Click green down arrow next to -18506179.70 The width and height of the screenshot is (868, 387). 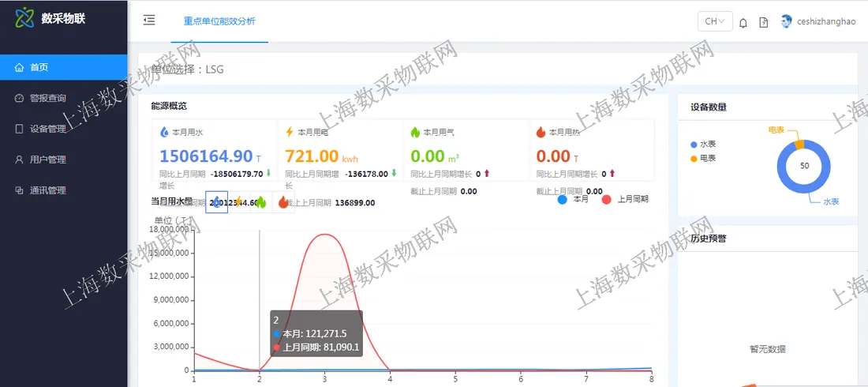[x=269, y=173]
